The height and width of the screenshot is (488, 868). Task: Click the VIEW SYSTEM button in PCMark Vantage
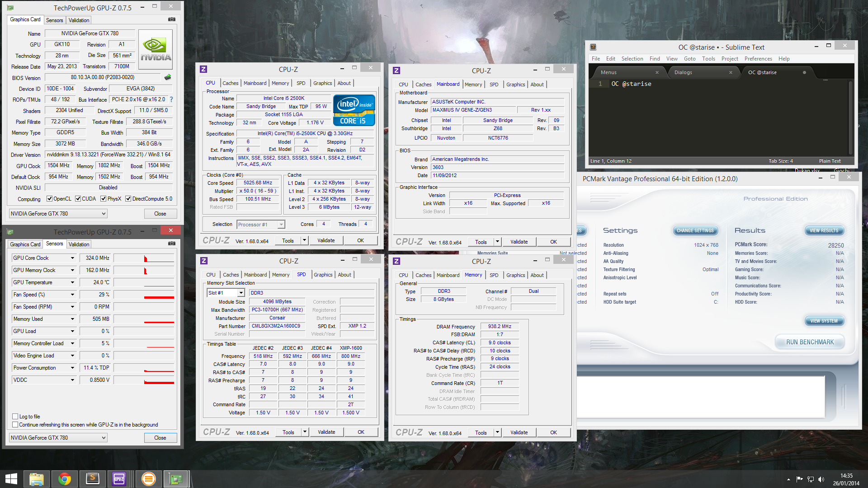824,321
